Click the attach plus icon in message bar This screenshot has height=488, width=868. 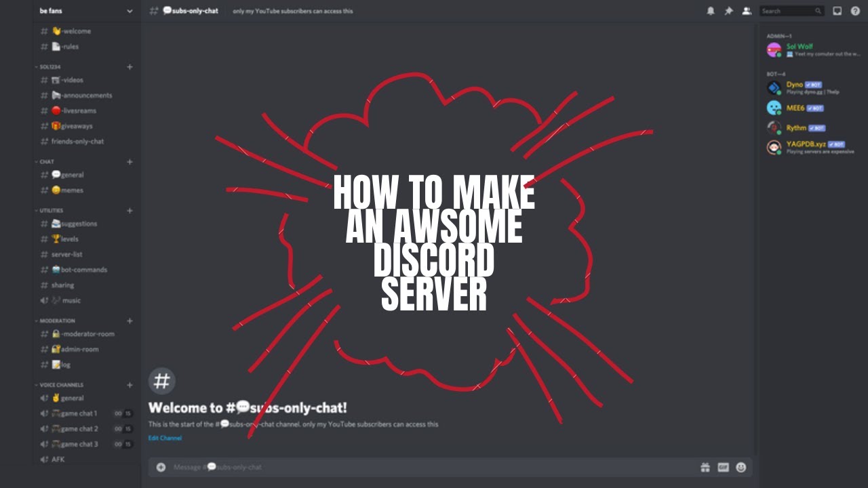[161, 467]
